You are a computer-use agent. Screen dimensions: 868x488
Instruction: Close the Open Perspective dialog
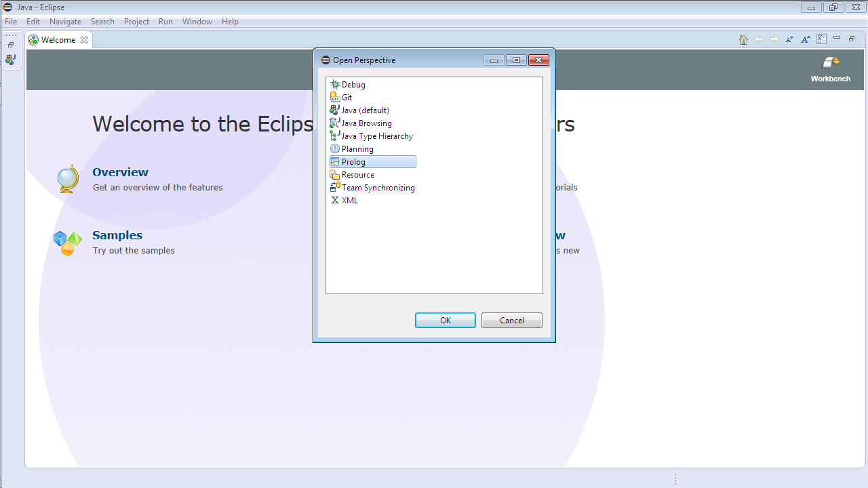(x=538, y=60)
